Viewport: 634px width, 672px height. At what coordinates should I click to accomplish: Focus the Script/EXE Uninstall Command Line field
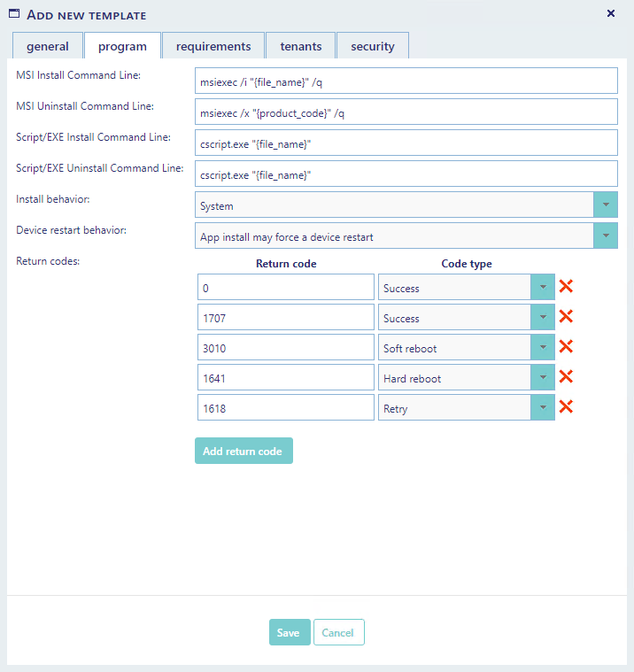[x=406, y=174]
